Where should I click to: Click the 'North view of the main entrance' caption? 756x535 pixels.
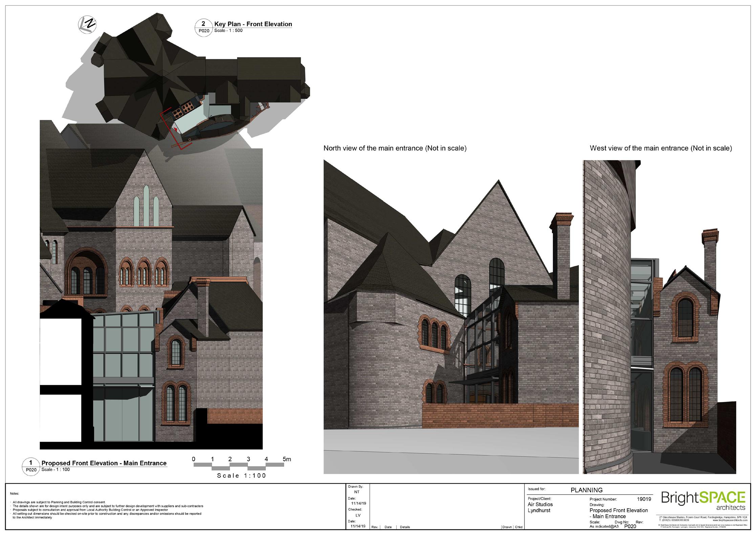[x=395, y=148]
